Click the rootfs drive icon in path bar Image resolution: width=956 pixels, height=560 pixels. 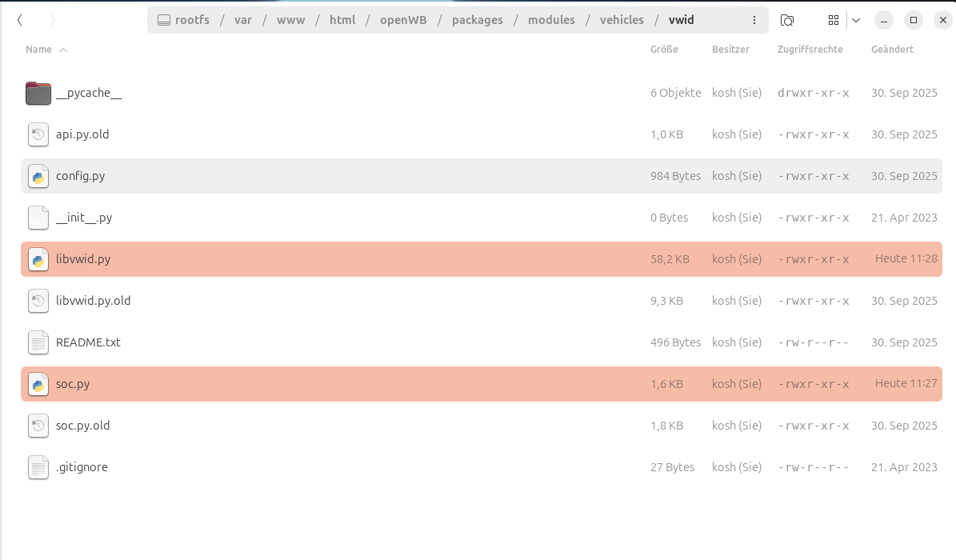point(164,20)
